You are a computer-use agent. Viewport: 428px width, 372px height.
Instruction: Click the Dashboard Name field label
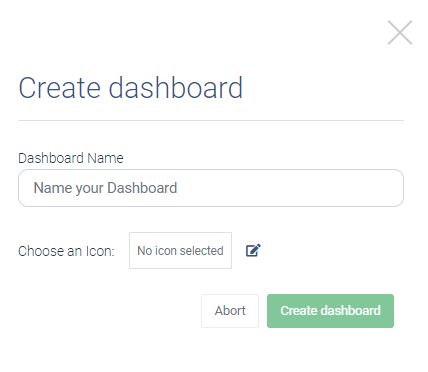click(71, 158)
